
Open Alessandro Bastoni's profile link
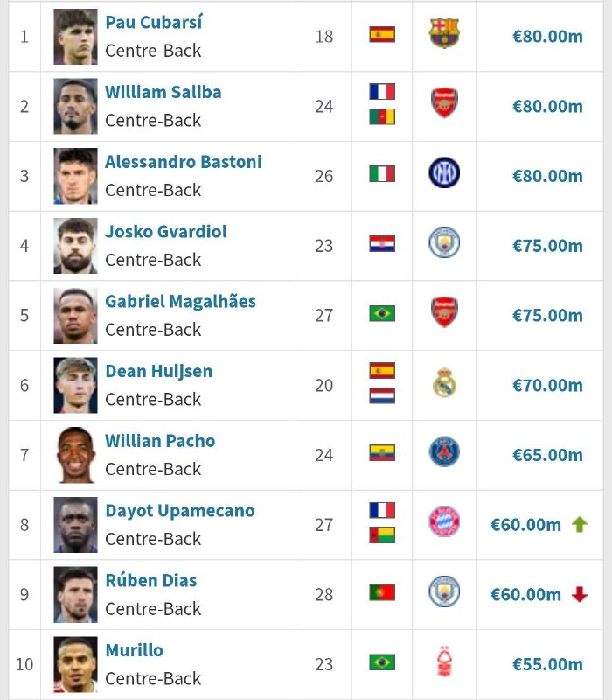(184, 162)
